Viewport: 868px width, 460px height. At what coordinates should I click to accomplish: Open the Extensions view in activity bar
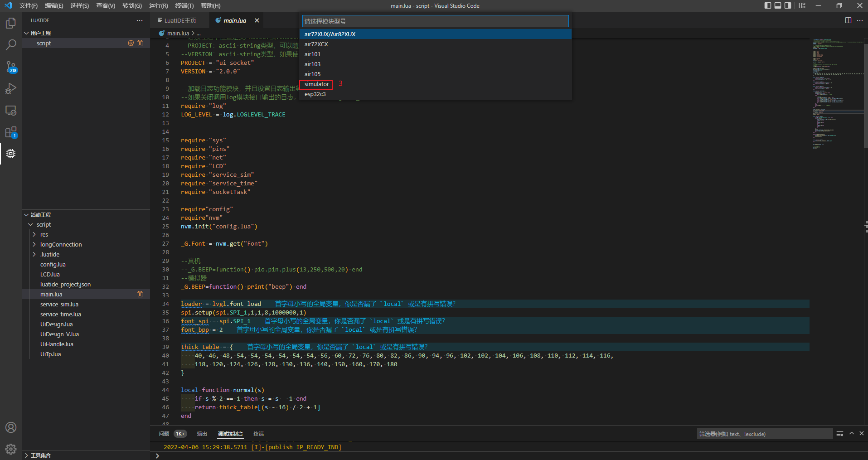(11, 132)
